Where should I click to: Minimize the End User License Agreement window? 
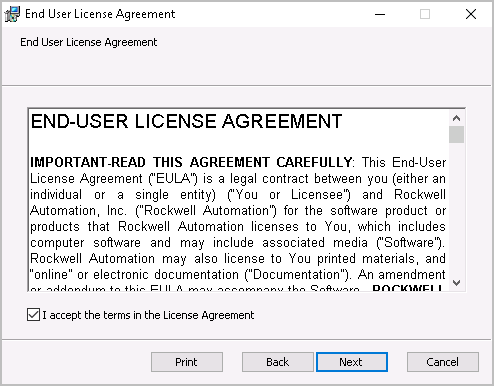point(380,14)
